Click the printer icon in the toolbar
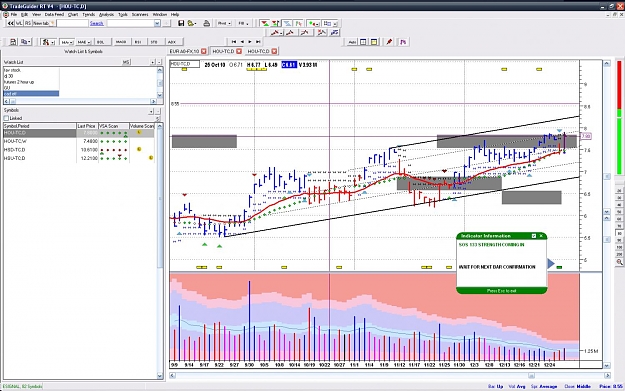 (x=206, y=24)
